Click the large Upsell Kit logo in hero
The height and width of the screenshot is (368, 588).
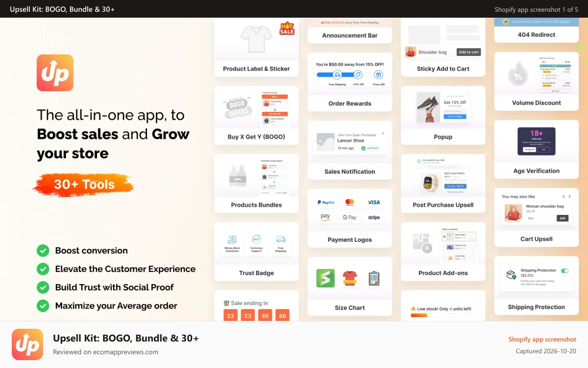(55, 73)
